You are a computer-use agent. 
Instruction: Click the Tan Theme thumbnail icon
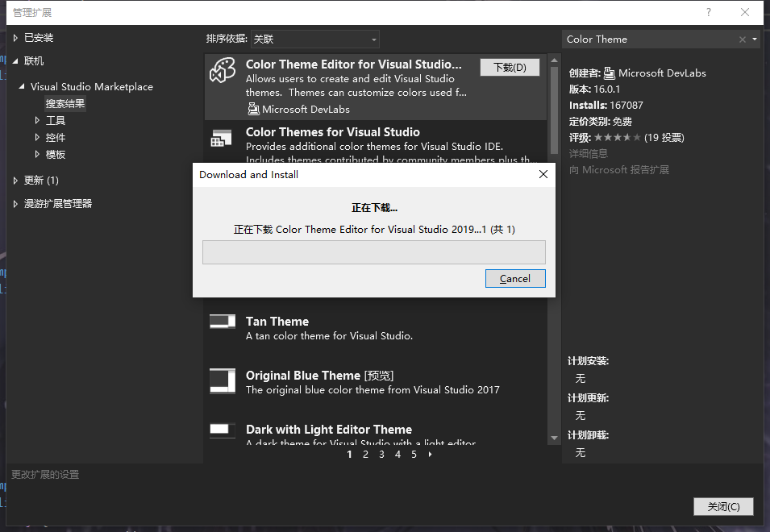(223, 322)
